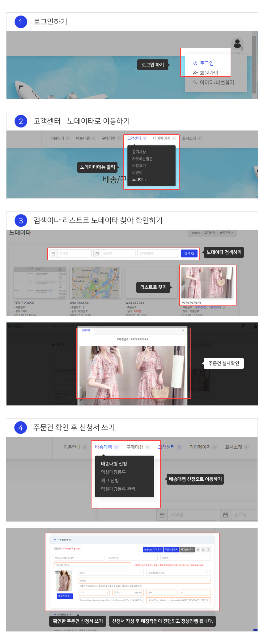Expand the 구매대행 dropdown arrow in step 4
Image resolution: width=264 pixels, height=644 pixels.
click(148, 447)
